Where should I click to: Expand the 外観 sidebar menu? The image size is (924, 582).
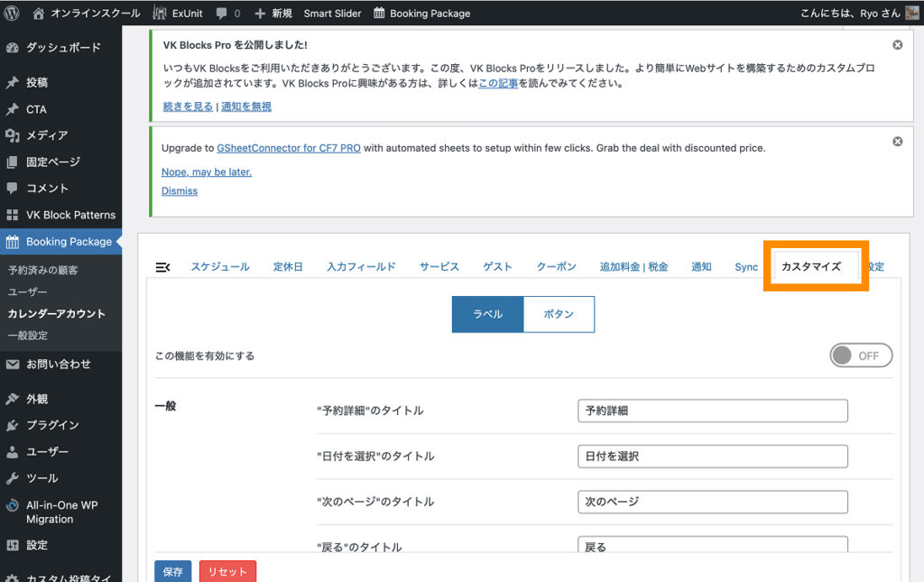[37, 399]
